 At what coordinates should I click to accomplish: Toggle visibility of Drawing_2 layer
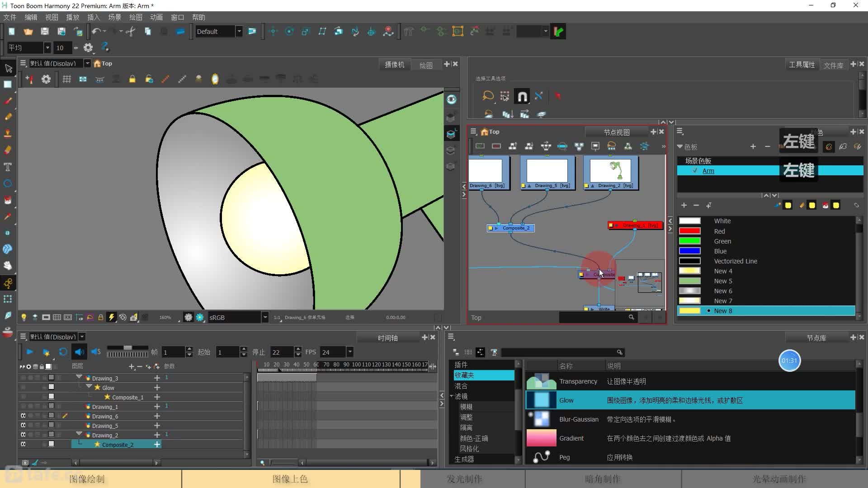click(23, 435)
